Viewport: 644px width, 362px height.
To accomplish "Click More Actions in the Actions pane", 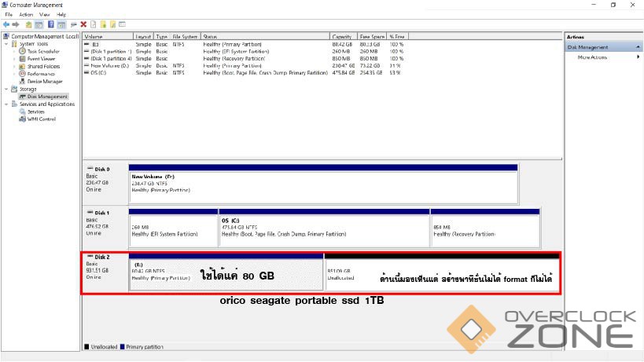I will click(592, 57).
